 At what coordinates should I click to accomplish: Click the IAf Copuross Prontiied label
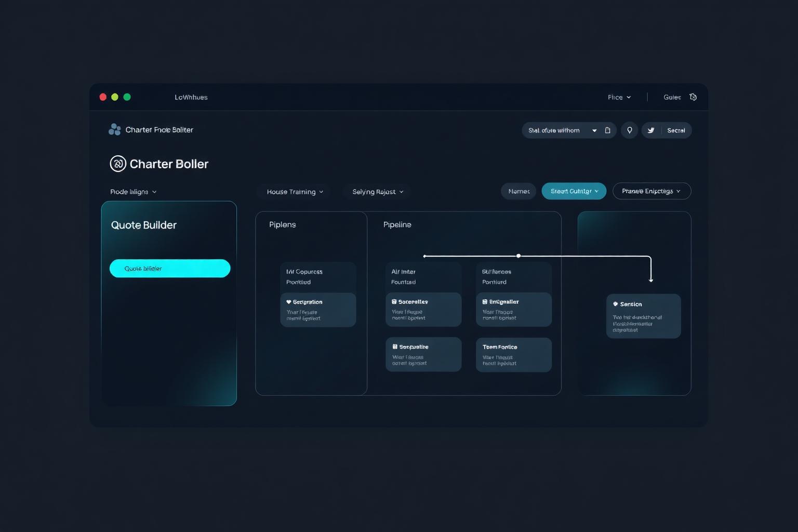coord(304,277)
